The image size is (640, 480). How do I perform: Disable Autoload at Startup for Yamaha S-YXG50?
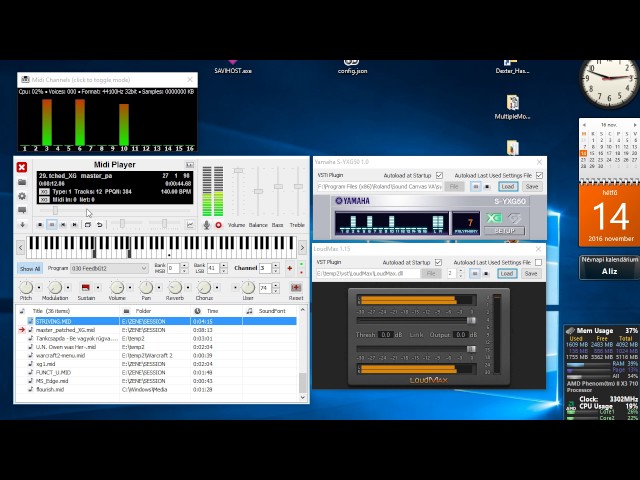438,175
